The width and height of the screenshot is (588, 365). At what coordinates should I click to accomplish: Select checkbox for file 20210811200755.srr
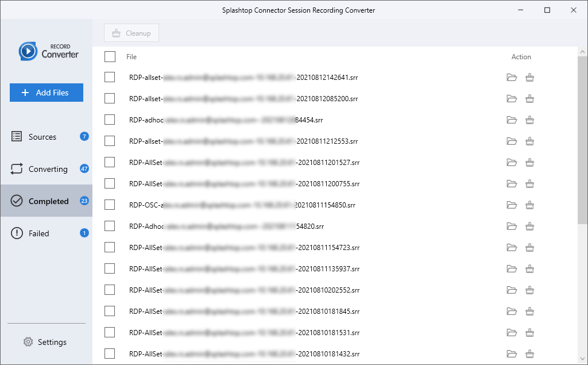click(110, 183)
